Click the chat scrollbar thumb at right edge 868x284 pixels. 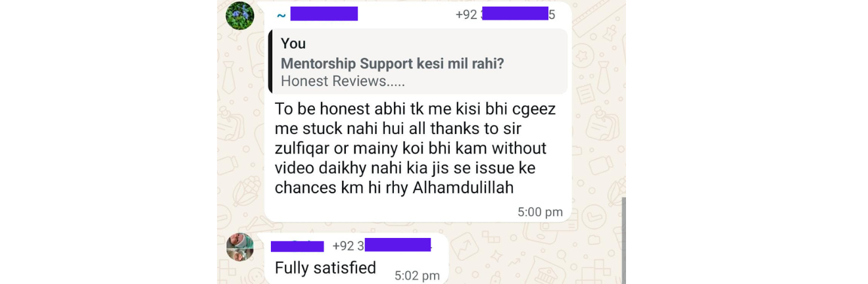click(623, 240)
